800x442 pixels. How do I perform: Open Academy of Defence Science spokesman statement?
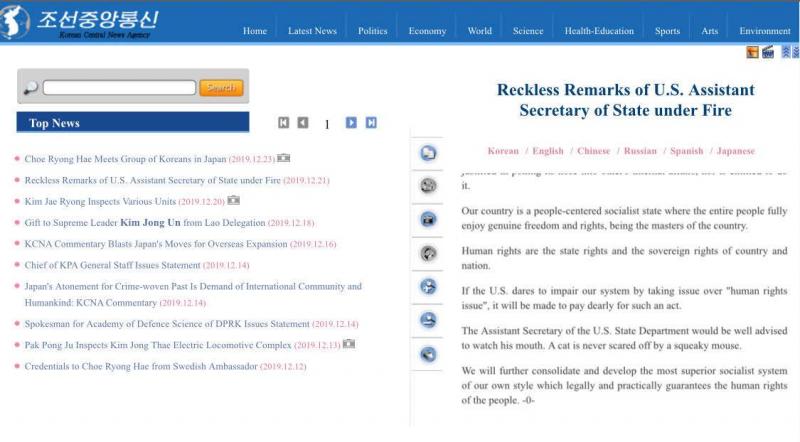[167, 324]
